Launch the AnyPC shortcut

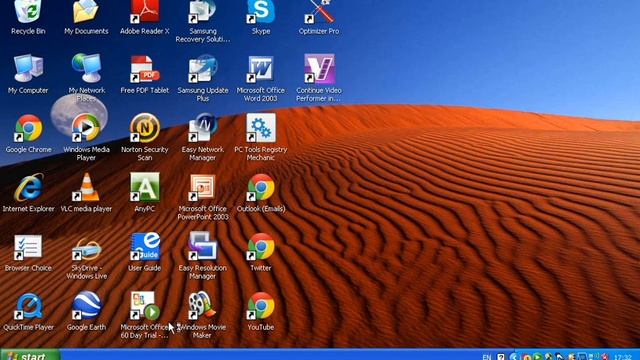(x=144, y=187)
